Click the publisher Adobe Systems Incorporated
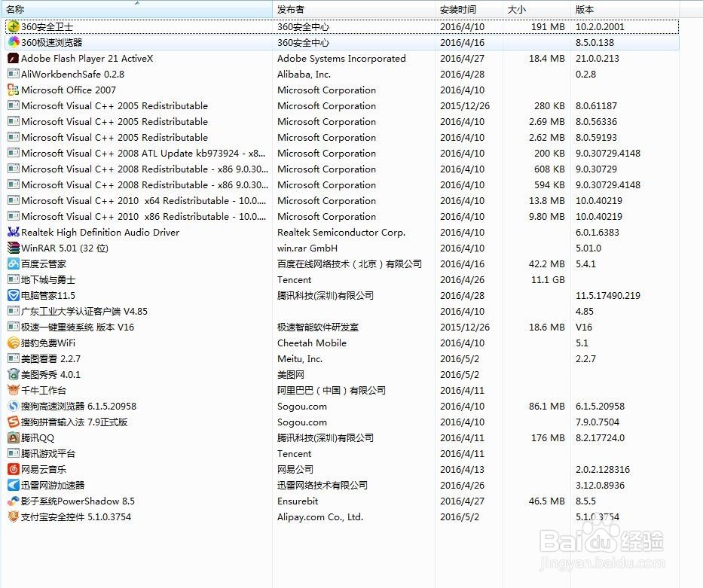This screenshot has width=703, height=588. tap(341, 58)
